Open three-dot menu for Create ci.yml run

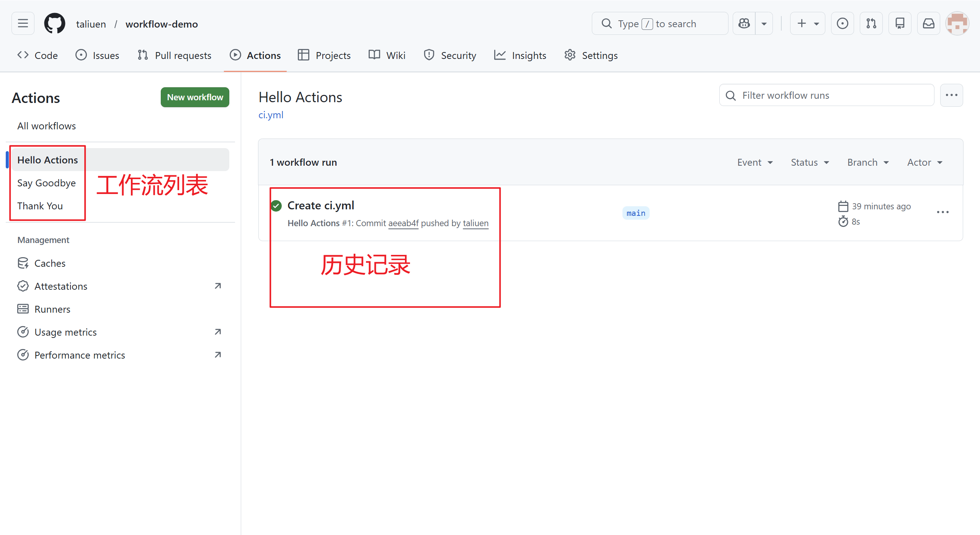click(x=942, y=212)
